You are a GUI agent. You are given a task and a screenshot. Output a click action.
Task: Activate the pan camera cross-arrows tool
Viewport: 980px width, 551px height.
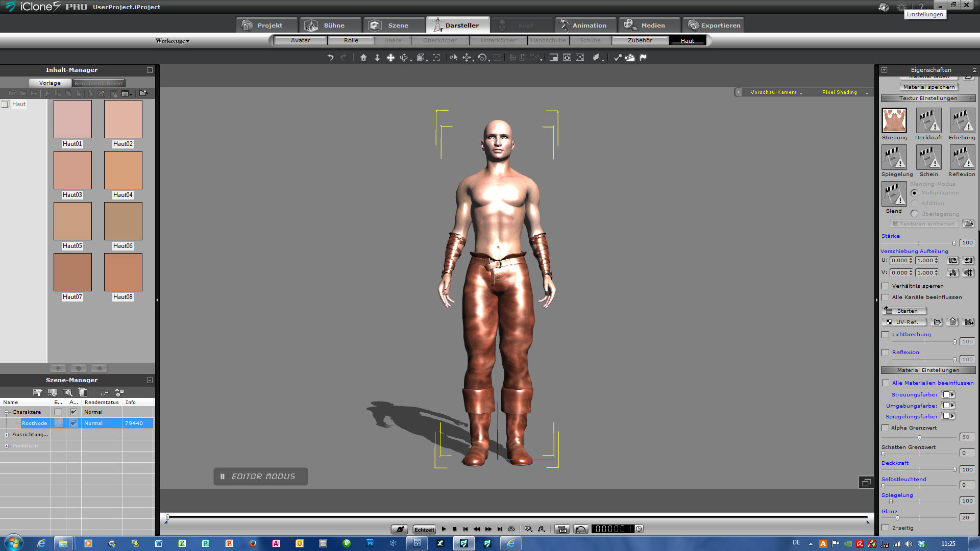point(390,58)
